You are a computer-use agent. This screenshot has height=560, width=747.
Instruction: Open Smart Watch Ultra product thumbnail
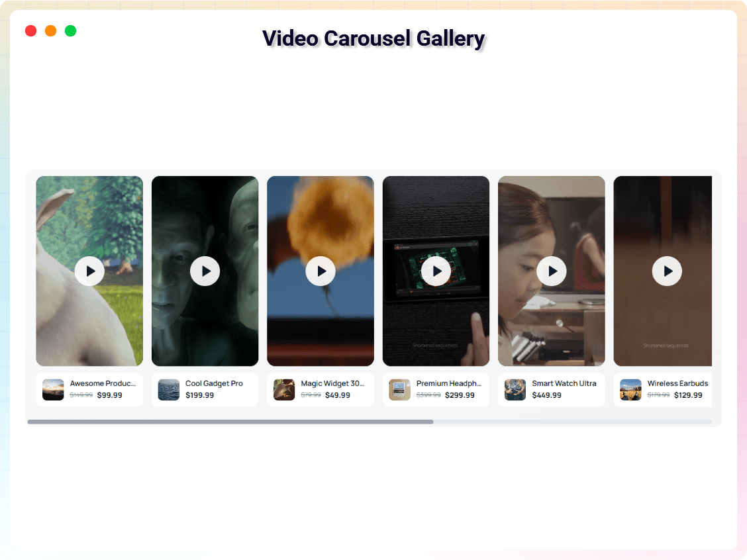(x=515, y=389)
